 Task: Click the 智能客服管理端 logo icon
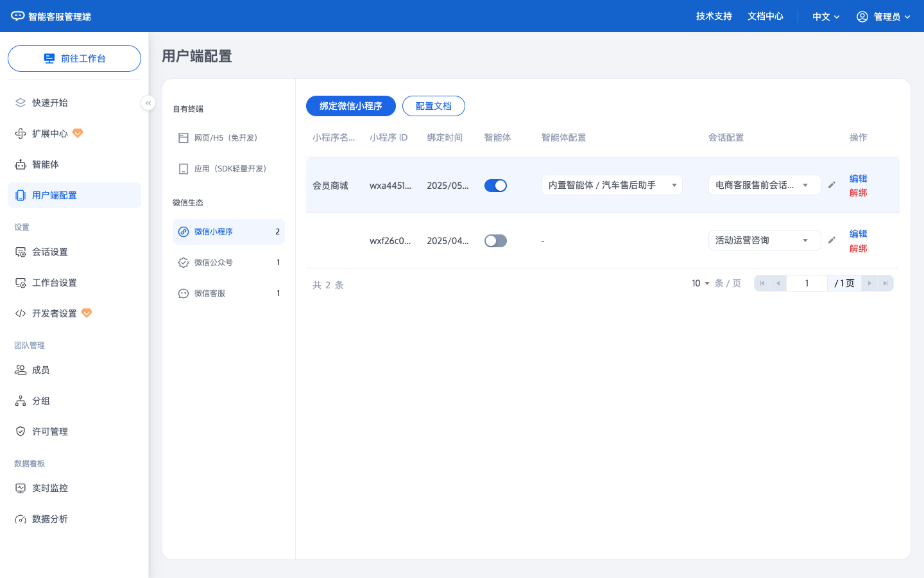click(x=18, y=16)
